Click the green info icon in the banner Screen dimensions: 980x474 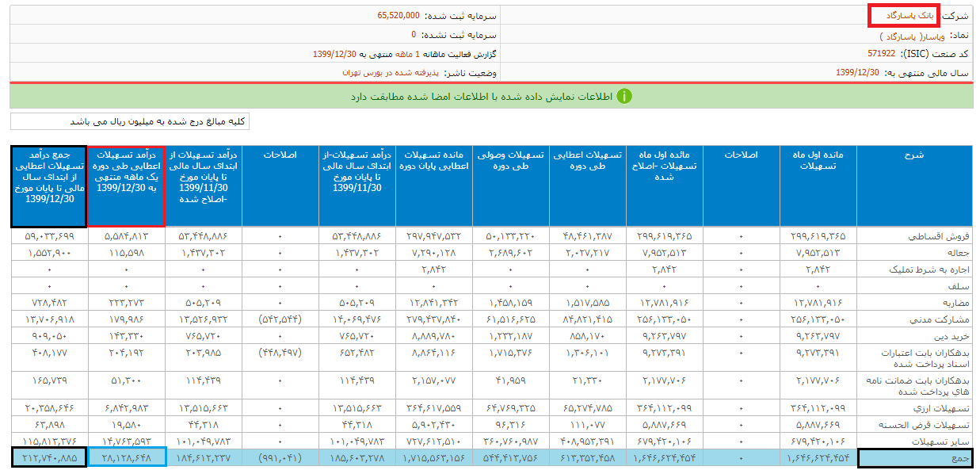[624, 96]
